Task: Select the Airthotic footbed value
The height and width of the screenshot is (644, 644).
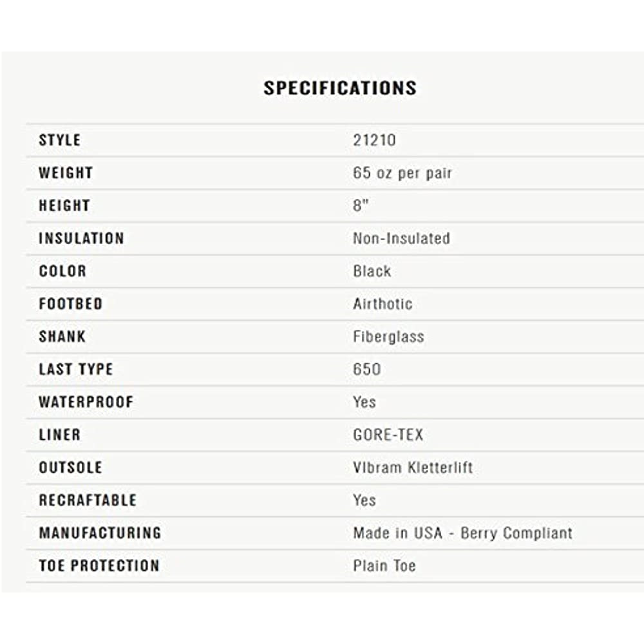Action: [383, 304]
